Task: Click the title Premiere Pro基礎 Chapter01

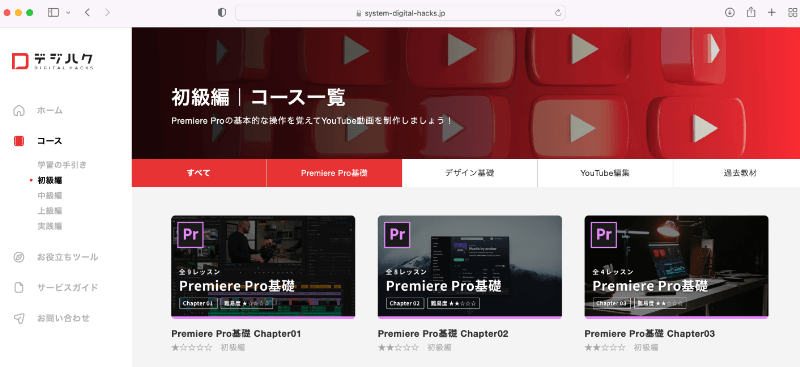Action: click(x=236, y=334)
